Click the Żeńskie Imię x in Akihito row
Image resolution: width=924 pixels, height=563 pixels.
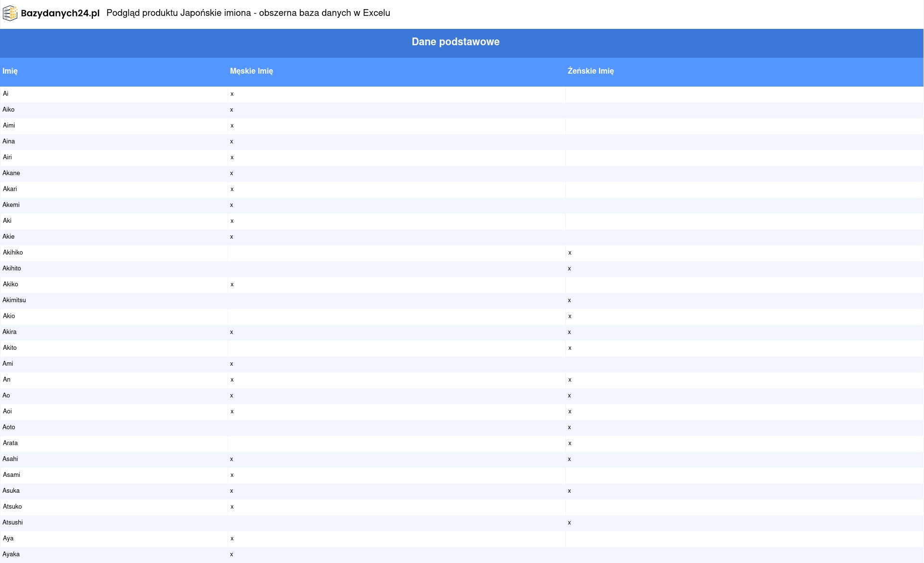[569, 269]
